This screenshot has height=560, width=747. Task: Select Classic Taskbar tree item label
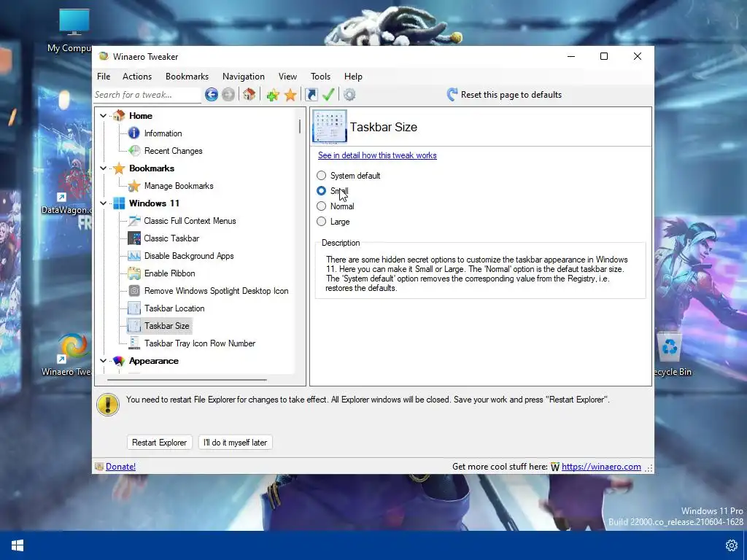(x=171, y=238)
